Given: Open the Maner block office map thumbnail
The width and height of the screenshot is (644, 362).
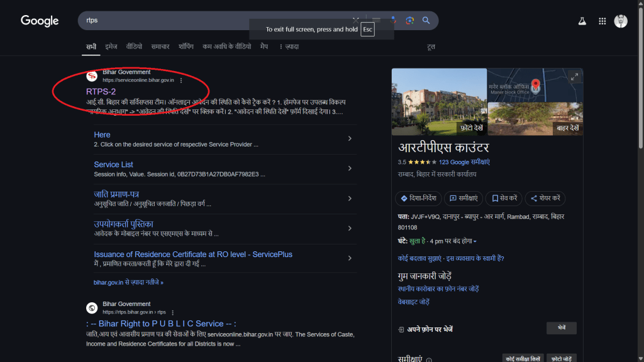Looking at the screenshot, I should (x=535, y=85).
